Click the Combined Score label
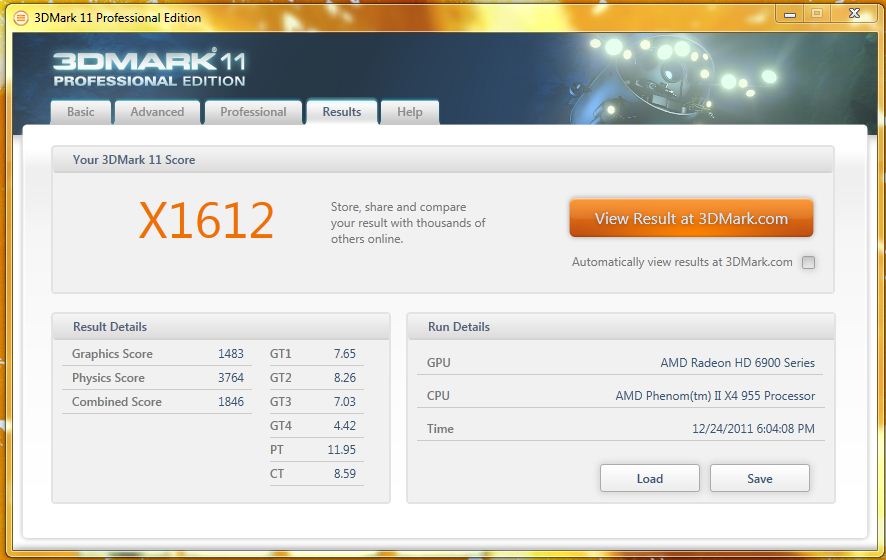 point(116,402)
